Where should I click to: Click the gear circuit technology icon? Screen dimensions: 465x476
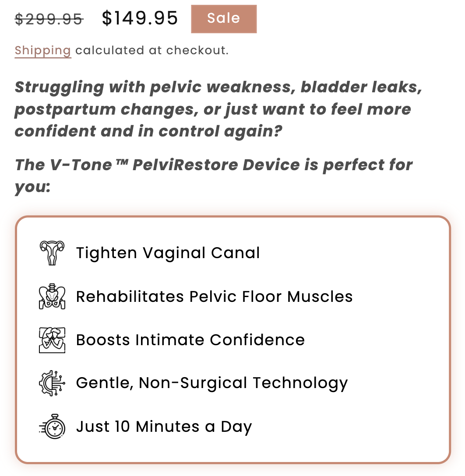[52, 383]
